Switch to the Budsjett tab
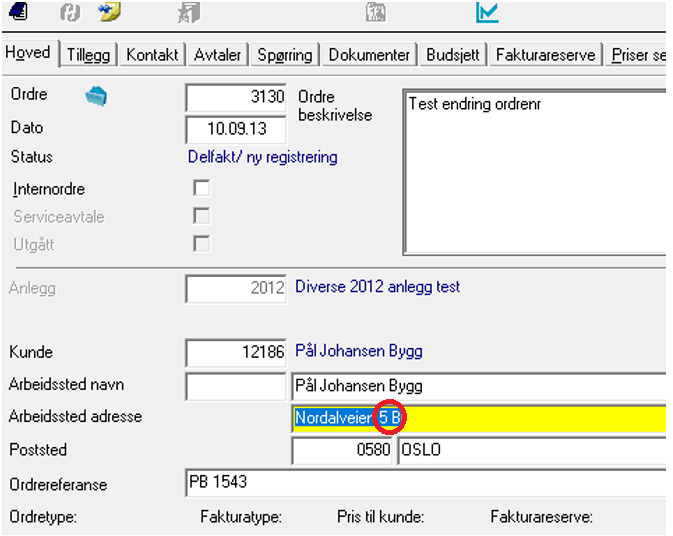Image resolution: width=673 pixels, height=536 pixels. click(x=453, y=55)
